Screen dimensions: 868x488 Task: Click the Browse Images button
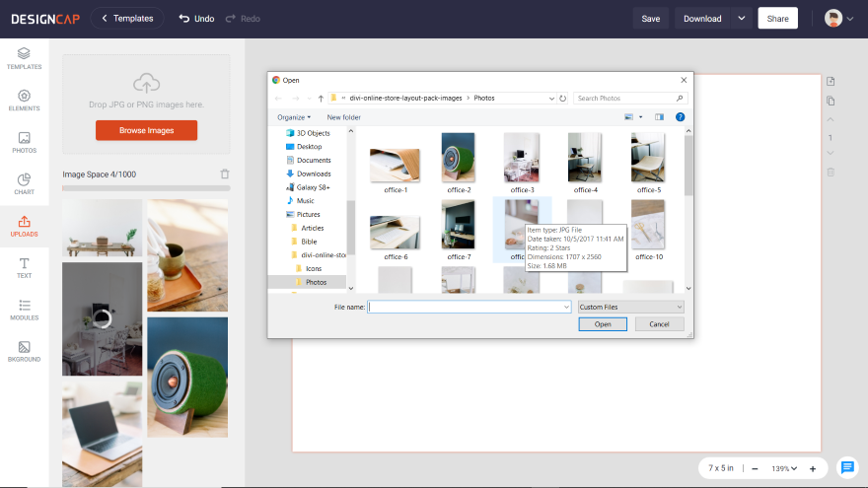click(146, 130)
